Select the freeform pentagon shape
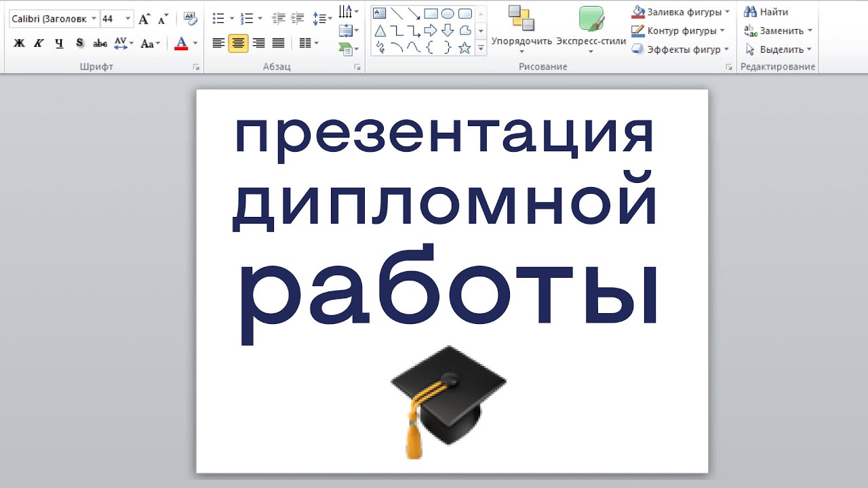The image size is (868, 488). point(465,30)
